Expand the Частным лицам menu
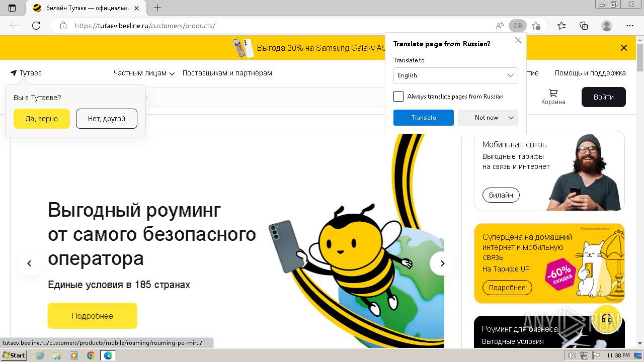 (144, 73)
